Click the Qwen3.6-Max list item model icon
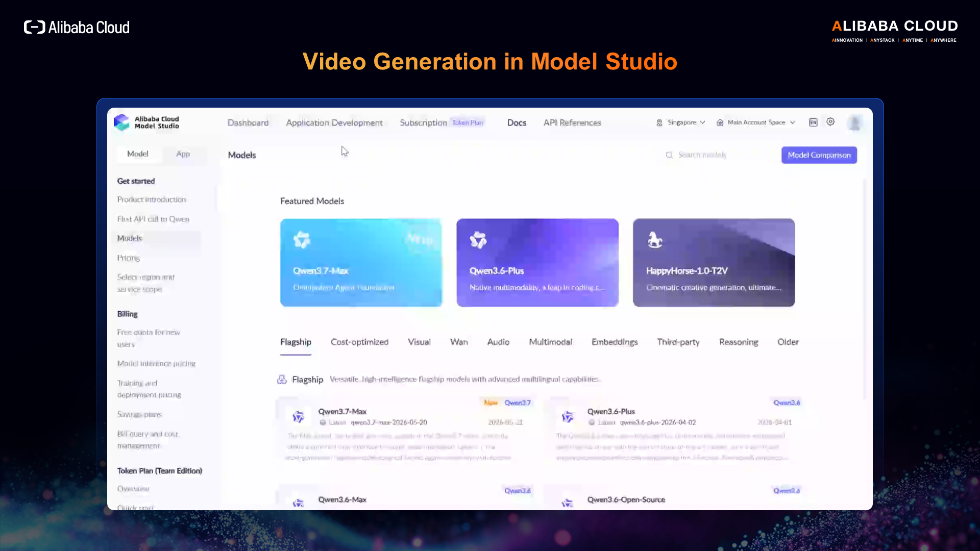 click(x=299, y=503)
